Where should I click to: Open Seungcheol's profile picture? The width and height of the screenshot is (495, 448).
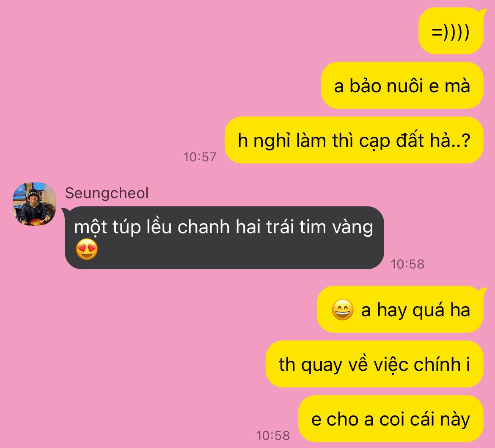click(x=34, y=204)
